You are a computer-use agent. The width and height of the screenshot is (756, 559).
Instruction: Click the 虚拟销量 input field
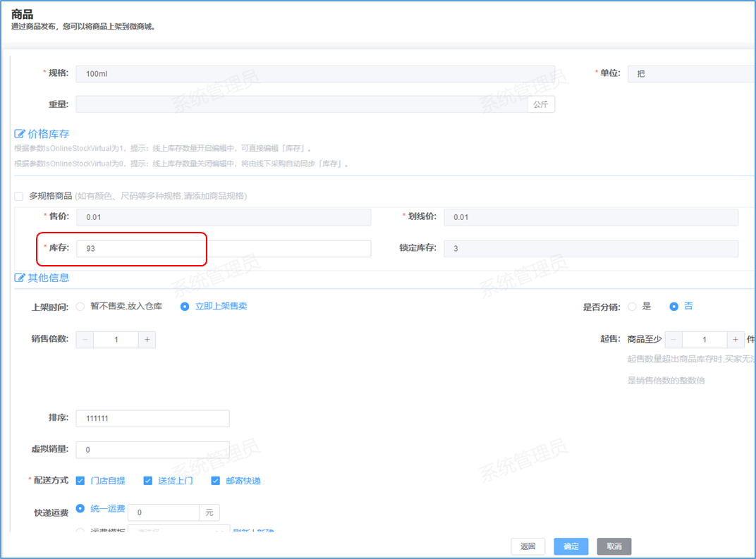[x=153, y=450]
